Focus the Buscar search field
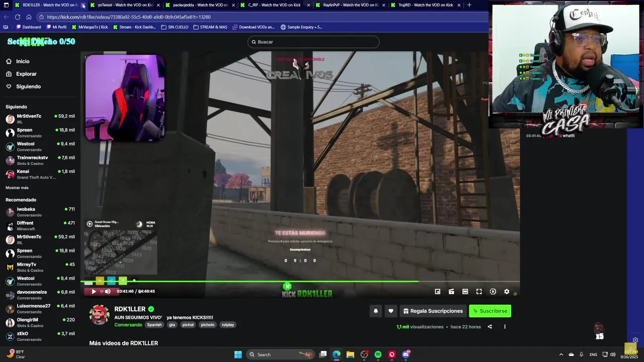Viewport: 644px width, 362px height. [313, 42]
